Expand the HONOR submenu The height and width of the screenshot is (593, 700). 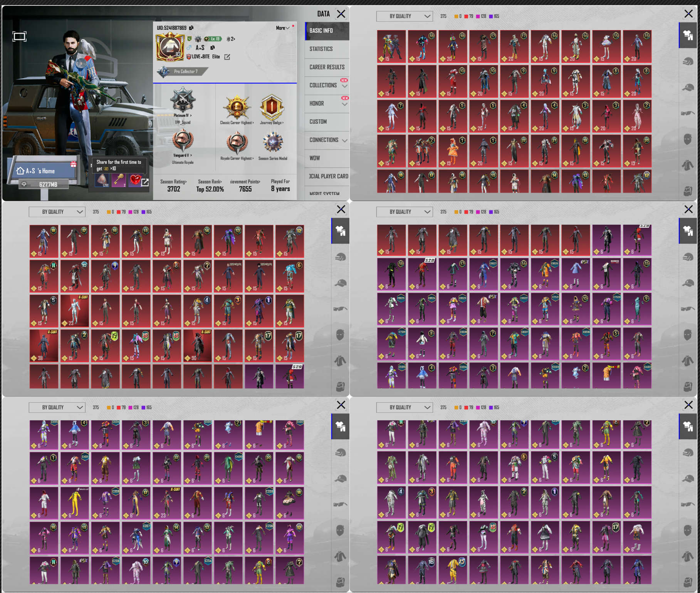coord(327,103)
